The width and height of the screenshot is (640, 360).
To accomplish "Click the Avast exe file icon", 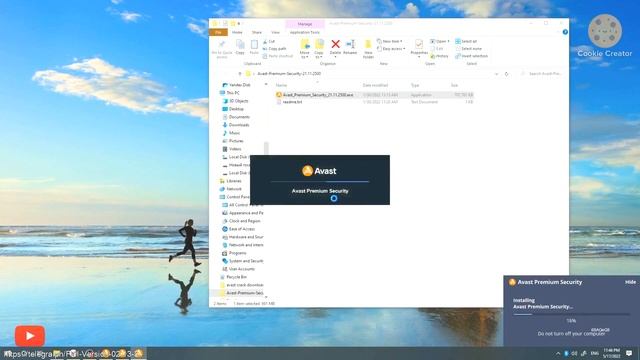I will click(279, 95).
